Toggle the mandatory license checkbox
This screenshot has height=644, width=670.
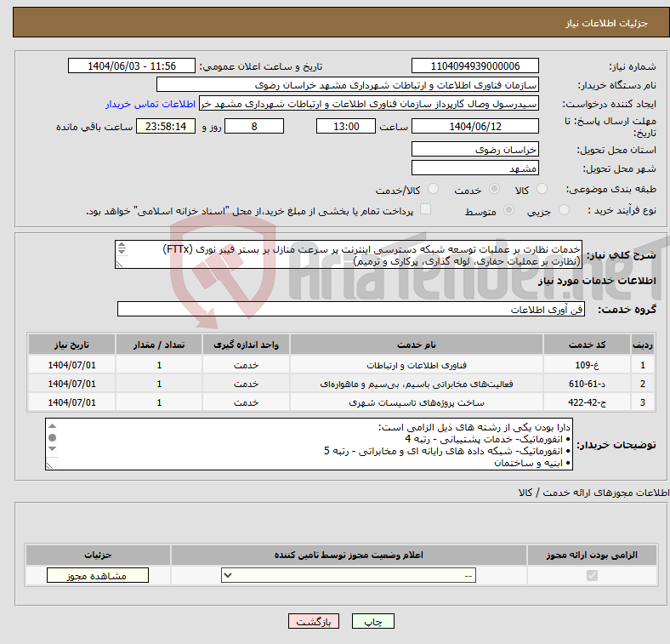(592, 576)
